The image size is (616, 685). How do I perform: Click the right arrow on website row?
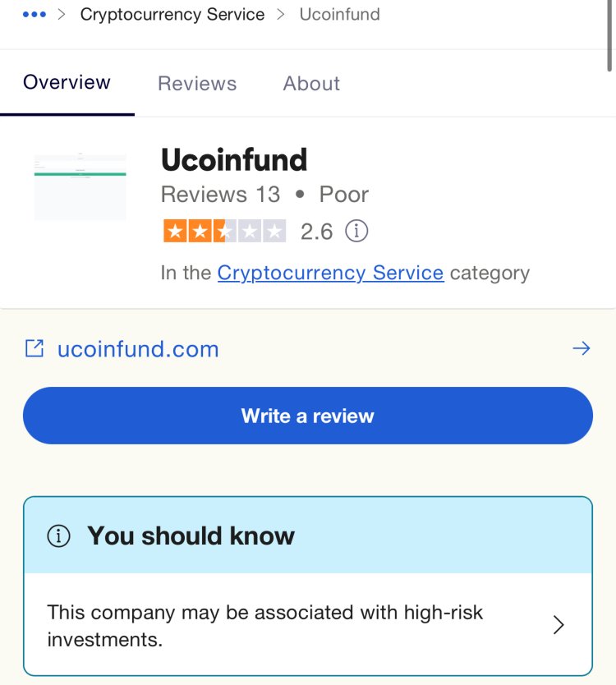point(582,348)
